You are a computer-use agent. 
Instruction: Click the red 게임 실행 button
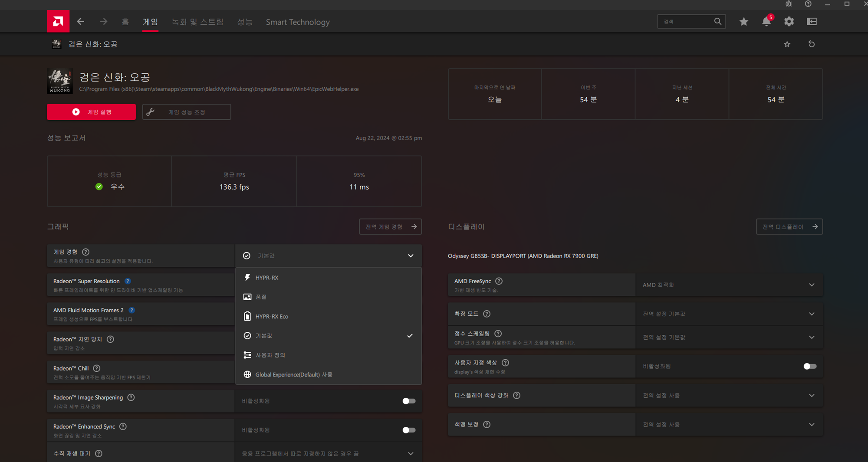91,112
